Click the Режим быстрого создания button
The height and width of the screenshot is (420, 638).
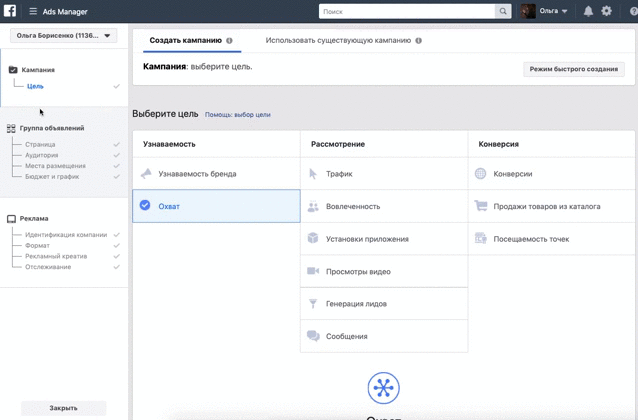pos(574,69)
